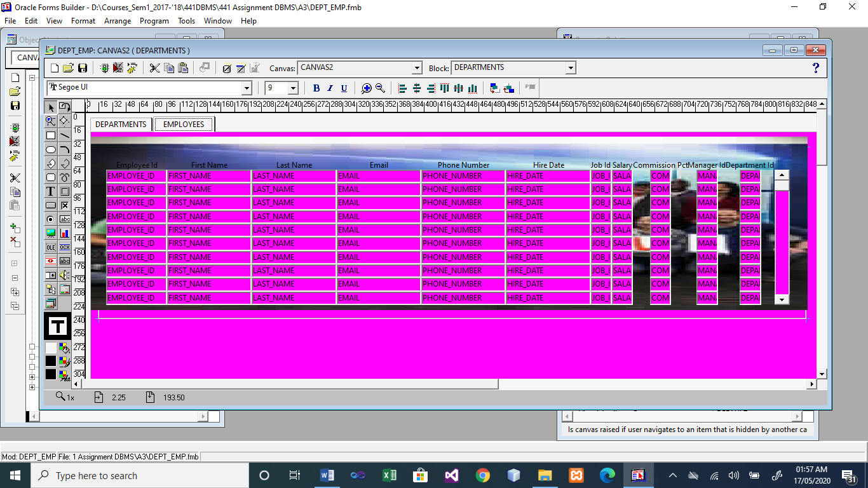Select the Text (T) tool in palette

click(51, 191)
